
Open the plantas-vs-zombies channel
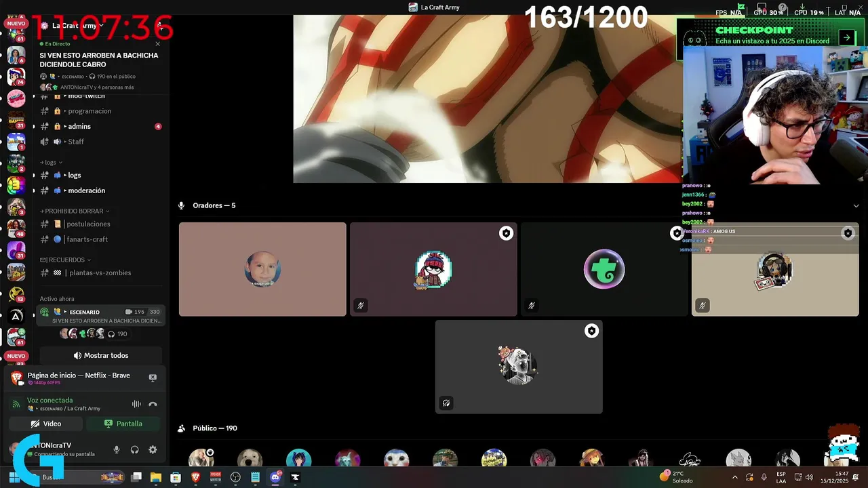[x=100, y=272]
